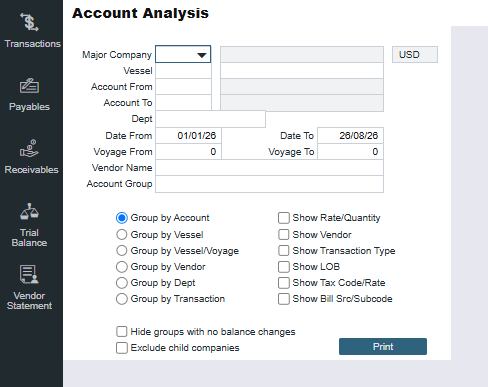Click the Account From description field
Screen dimensions: 488x387
tap(302, 87)
